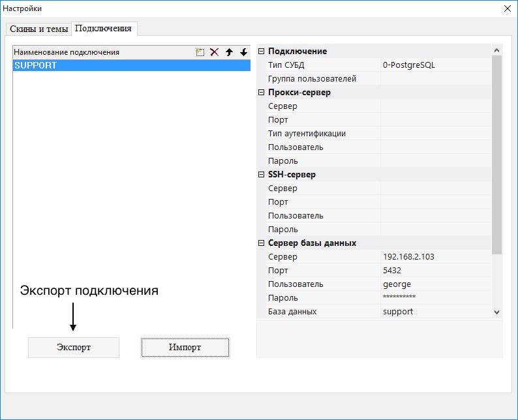Collapse the Прокси-сервер section
The height and width of the screenshot is (420, 518).
click(262, 93)
